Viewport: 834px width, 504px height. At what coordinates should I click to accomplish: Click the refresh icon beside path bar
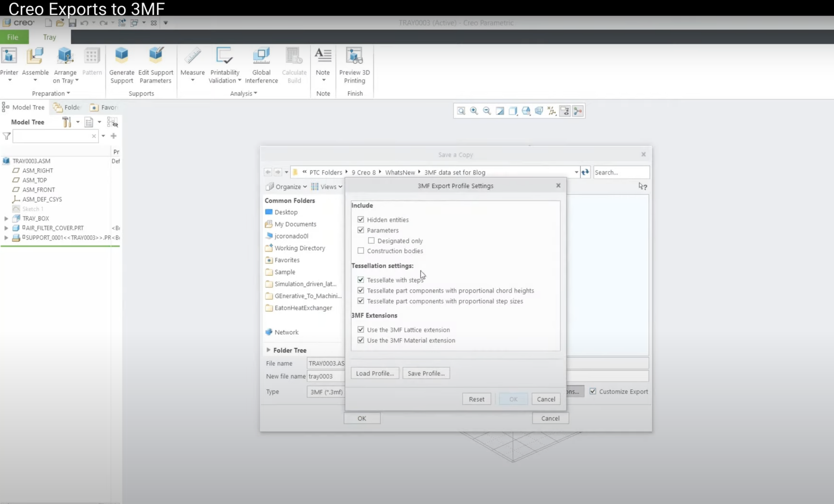pyautogui.click(x=585, y=172)
